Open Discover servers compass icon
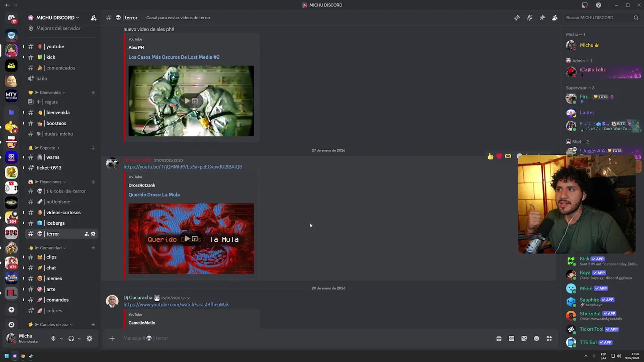 point(11,325)
